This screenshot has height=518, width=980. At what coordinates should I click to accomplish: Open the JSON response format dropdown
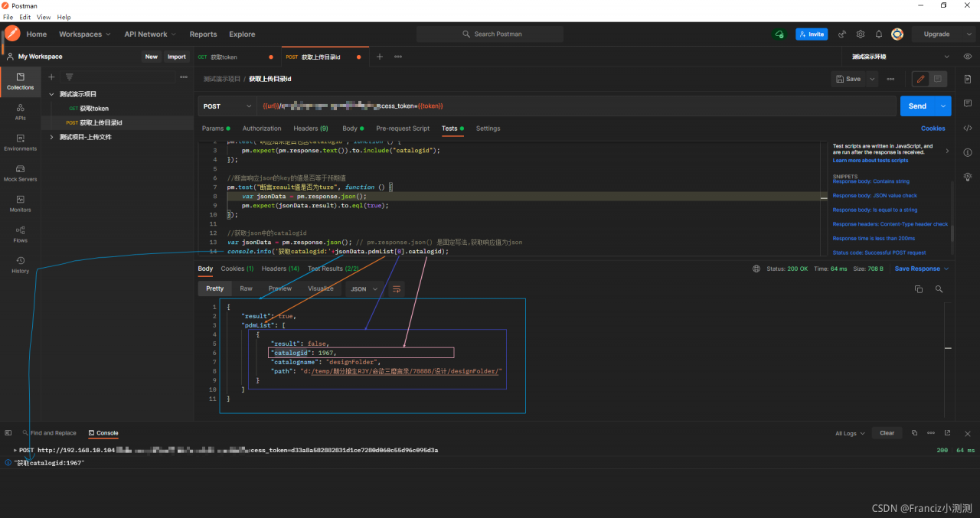point(364,289)
